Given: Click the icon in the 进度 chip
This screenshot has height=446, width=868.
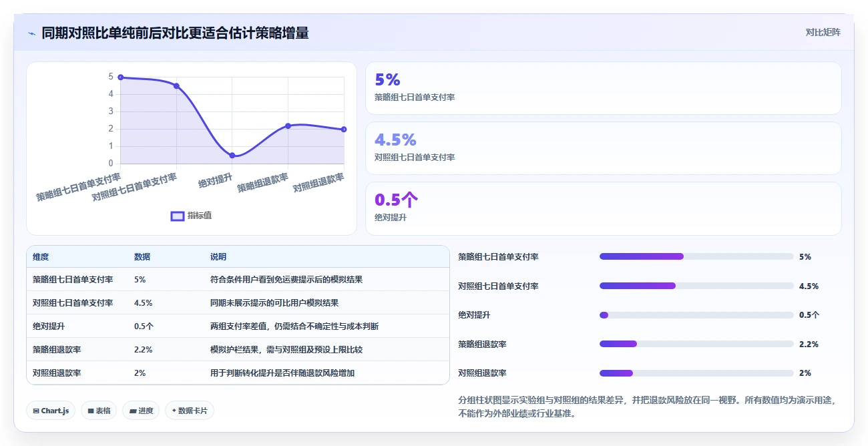Looking at the screenshot, I should point(133,411).
